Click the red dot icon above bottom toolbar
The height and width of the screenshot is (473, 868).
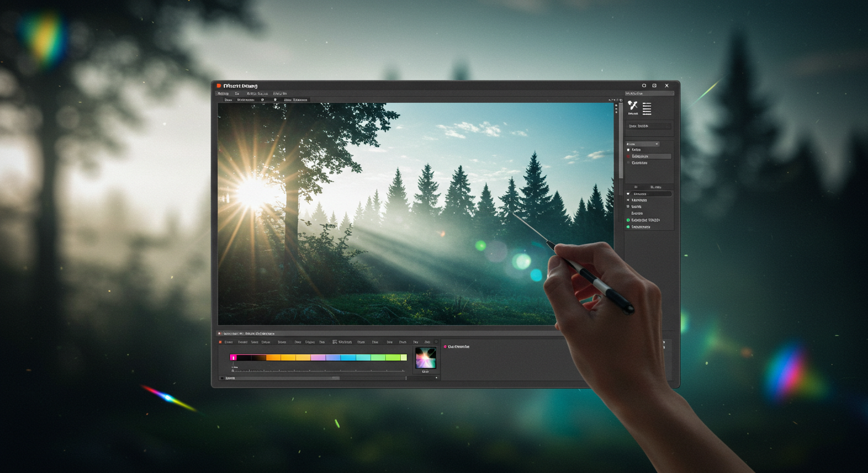pyautogui.click(x=219, y=333)
